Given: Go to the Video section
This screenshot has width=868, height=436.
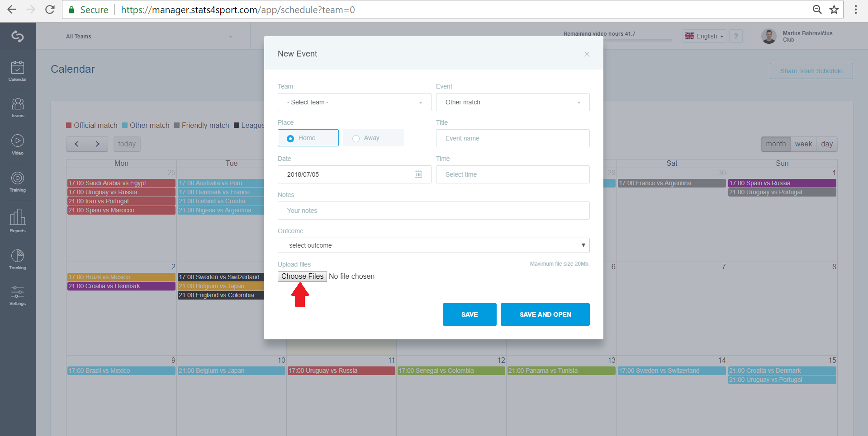Looking at the screenshot, I should (x=18, y=145).
